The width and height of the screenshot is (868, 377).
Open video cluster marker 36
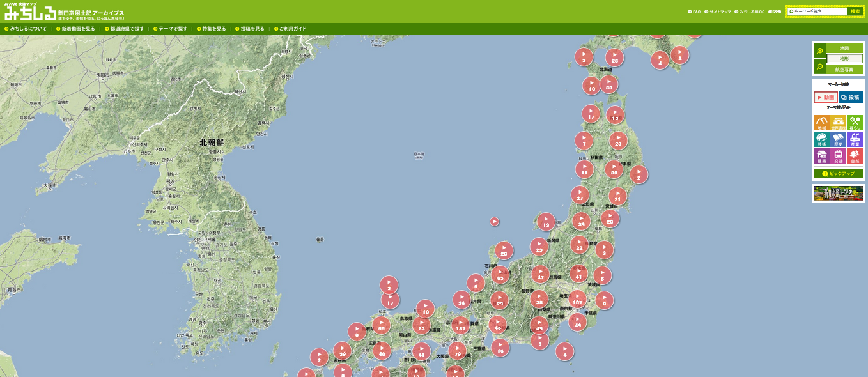(614, 170)
